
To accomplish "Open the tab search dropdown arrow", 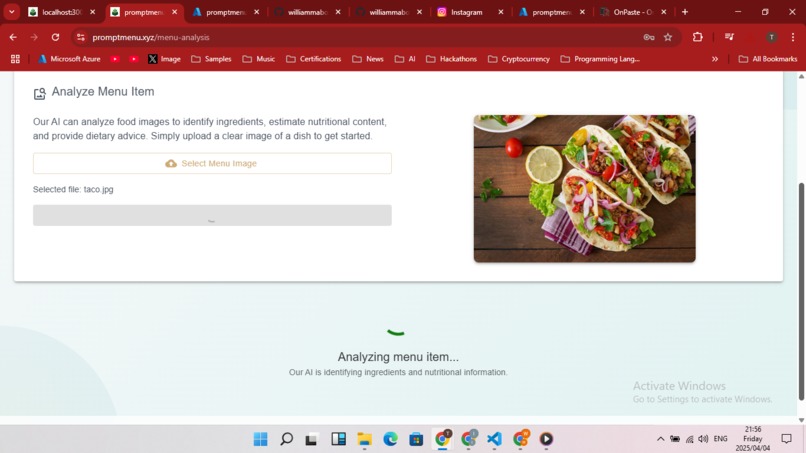I will click(11, 12).
